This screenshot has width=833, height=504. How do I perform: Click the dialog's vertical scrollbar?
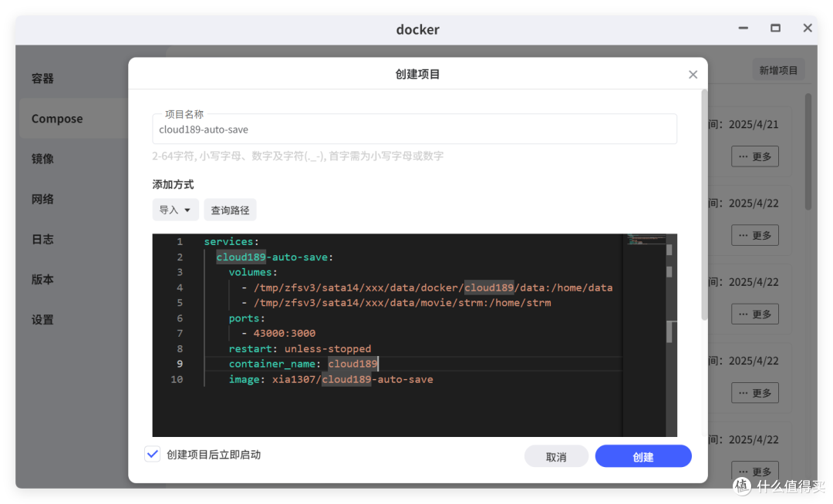coord(704,205)
